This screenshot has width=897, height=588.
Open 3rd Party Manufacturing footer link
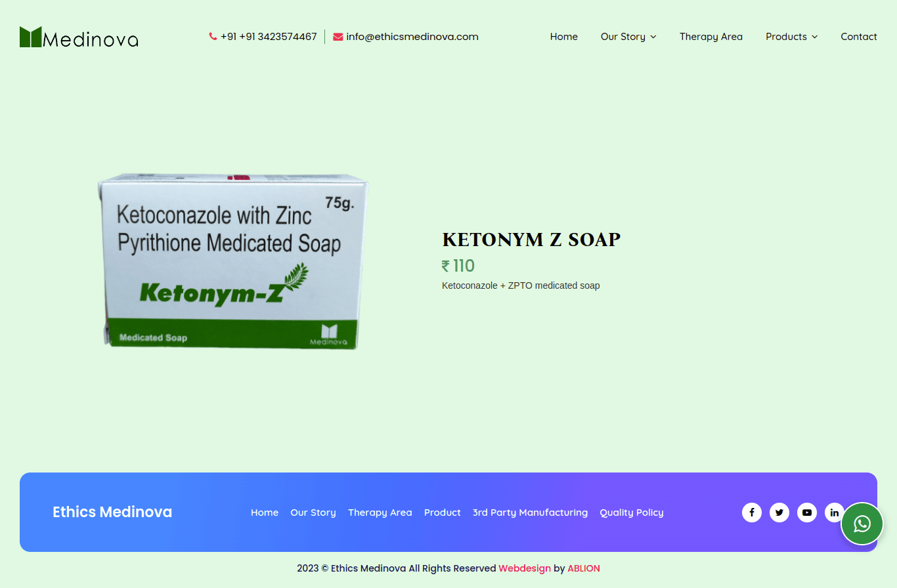click(530, 513)
